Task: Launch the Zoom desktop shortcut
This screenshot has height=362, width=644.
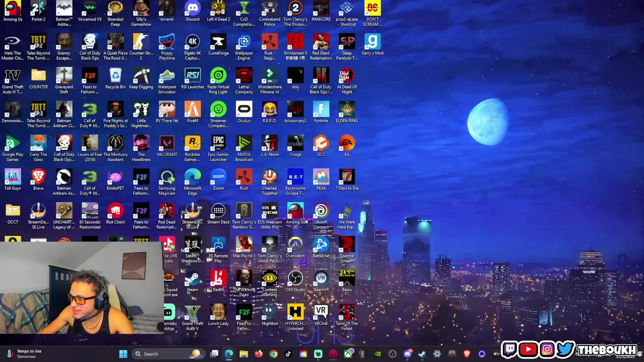Action: point(218,180)
